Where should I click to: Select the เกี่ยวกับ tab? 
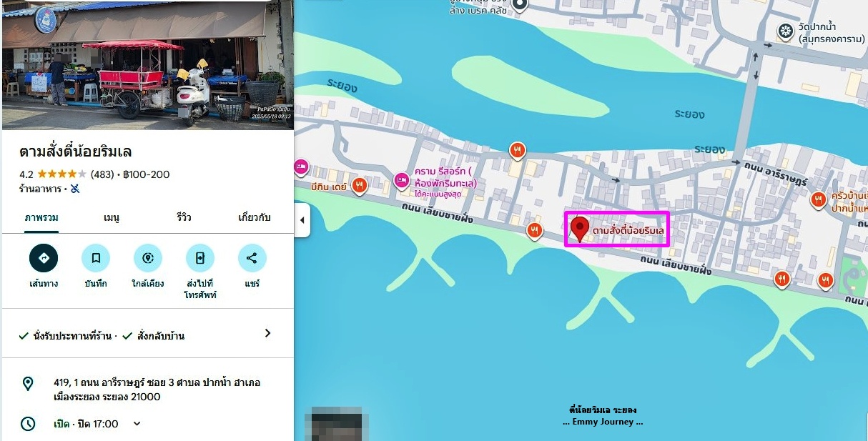[255, 217]
